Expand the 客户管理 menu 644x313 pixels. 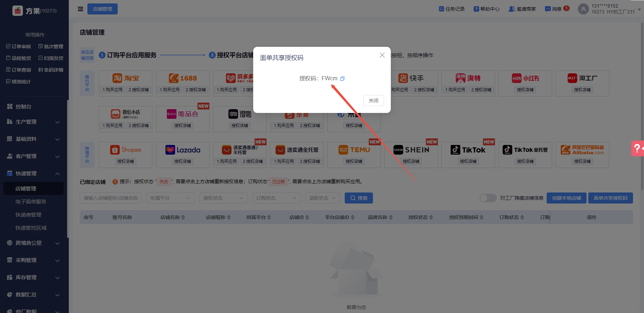click(33, 156)
